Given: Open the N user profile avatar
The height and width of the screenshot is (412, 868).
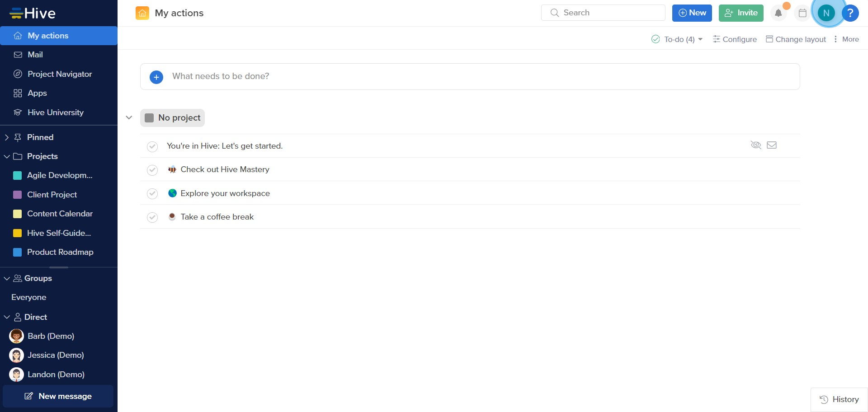Looking at the screenshot, I should click(x=826, y=13).
